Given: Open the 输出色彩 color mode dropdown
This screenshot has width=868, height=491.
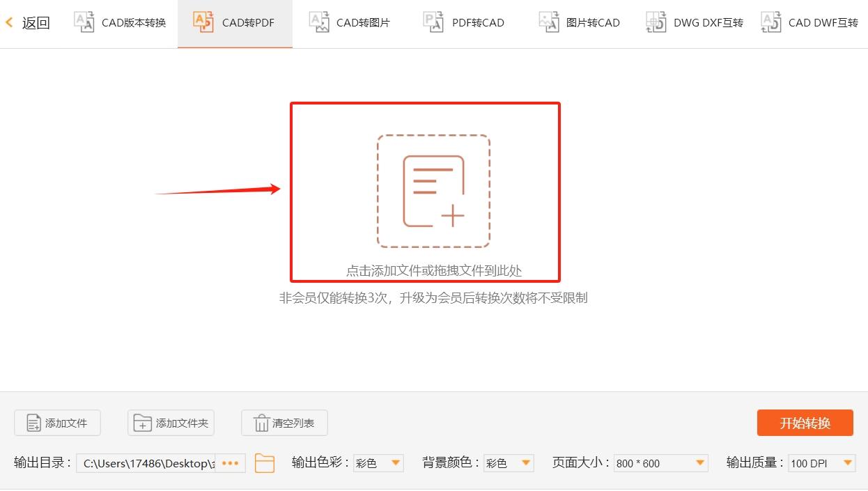Looking at the screenshot, I should (378, 462).
